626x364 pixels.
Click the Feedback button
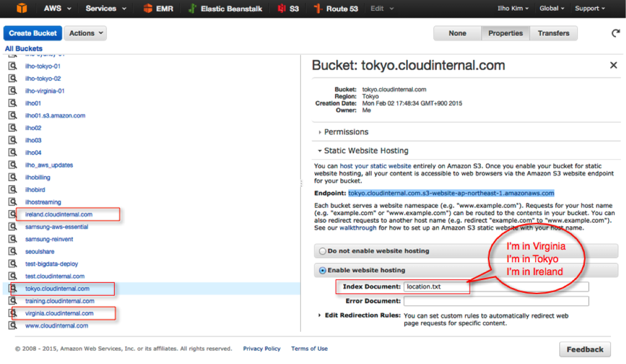coord(585,349)
